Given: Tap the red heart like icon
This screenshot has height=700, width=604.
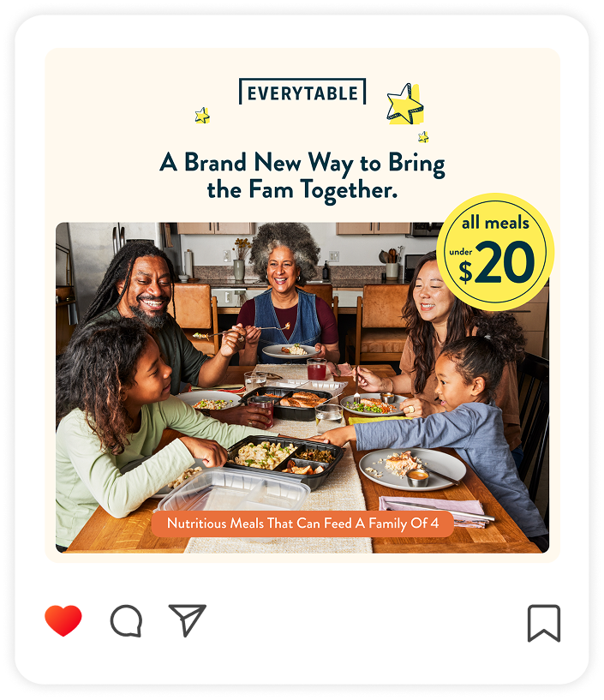Looking at the screenshot, I should point(63,620).
